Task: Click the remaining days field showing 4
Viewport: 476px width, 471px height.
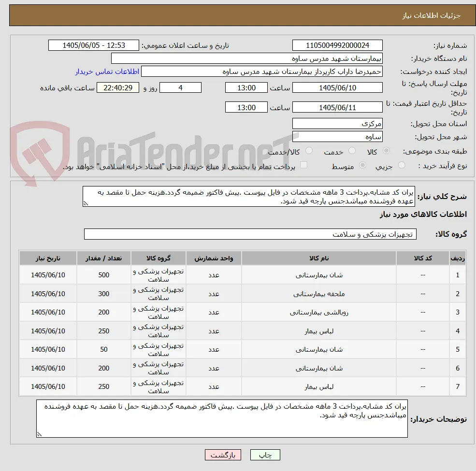Action: [180, 88]
